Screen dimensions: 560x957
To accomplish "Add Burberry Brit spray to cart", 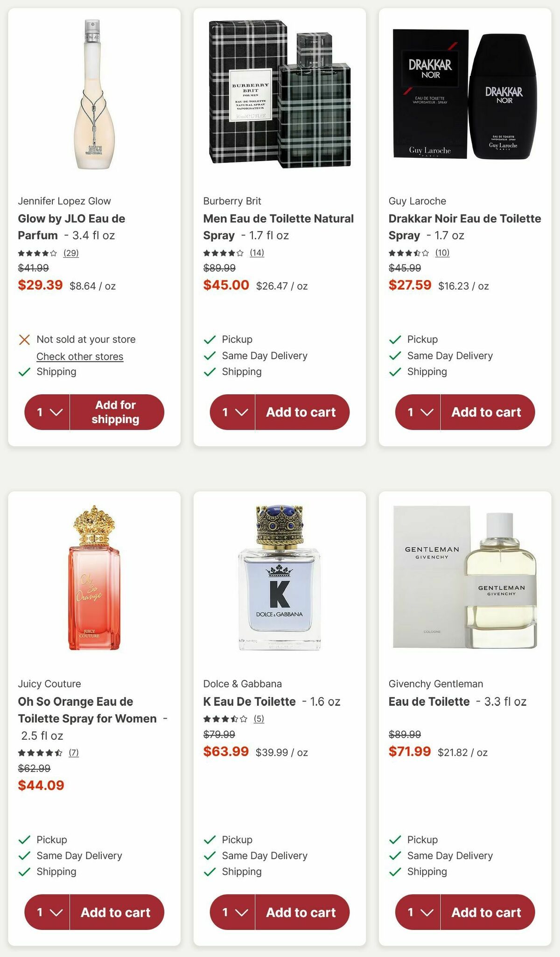I will pyautogui.click(x=301, y=412).
